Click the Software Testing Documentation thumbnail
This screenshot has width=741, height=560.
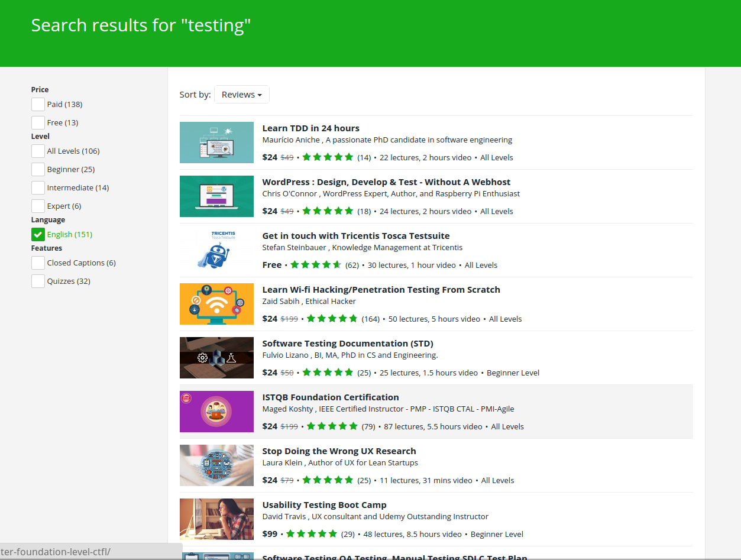pyautogui.click(x=216, y=358)
